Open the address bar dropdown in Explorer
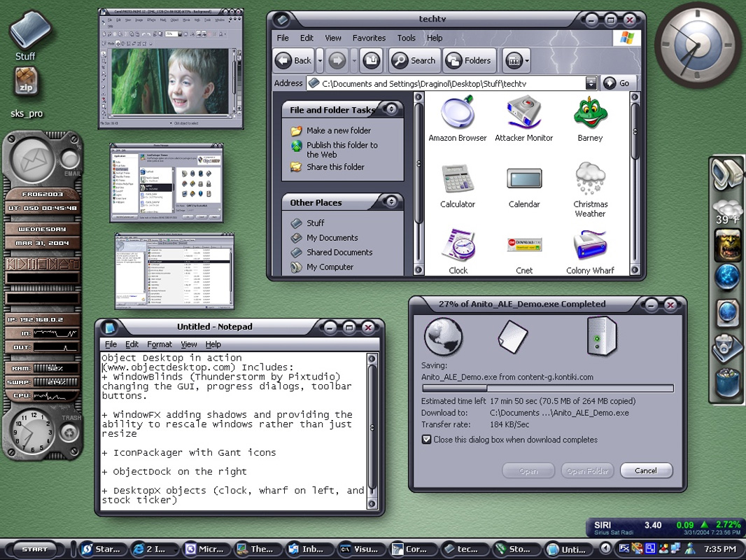 [590, 83]
